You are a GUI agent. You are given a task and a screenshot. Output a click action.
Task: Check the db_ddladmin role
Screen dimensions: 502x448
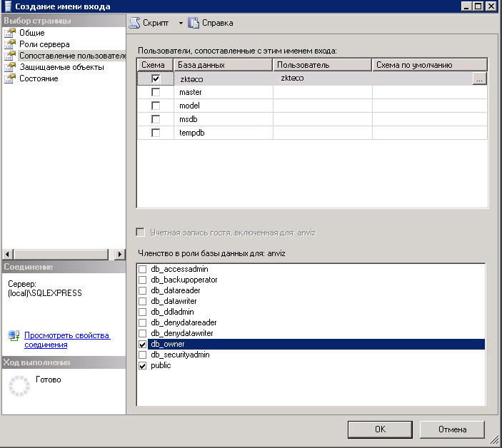(143, 312)
